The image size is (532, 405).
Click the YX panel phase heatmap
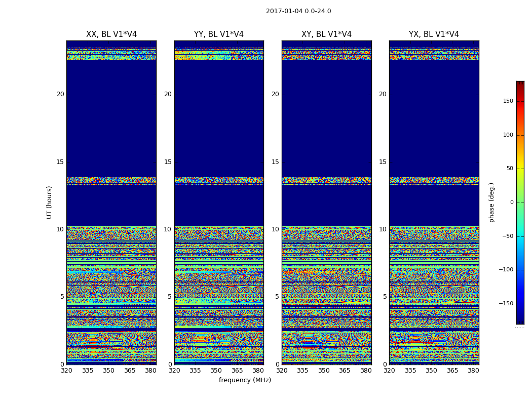click(434, 202)
